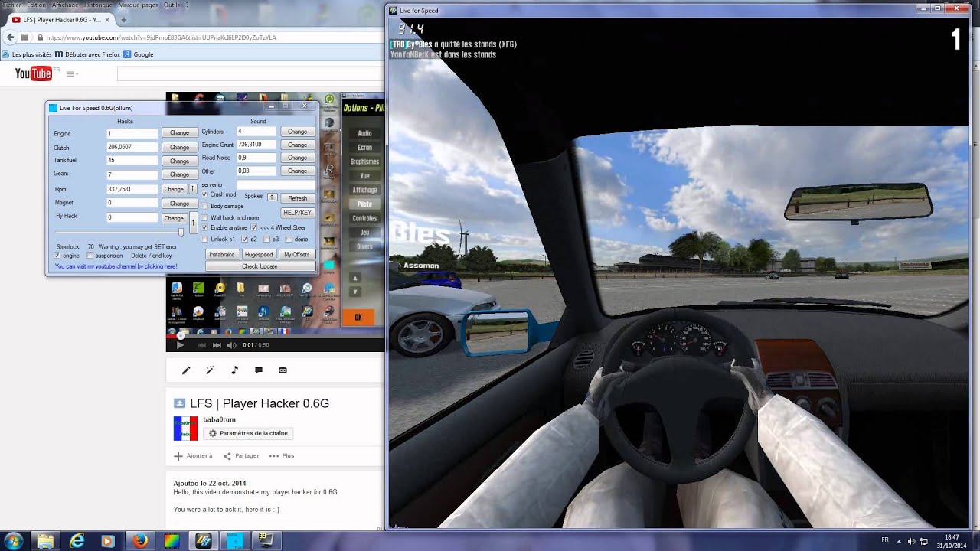
Task: Skip to next video in player
Action: (x=217, y=345)
